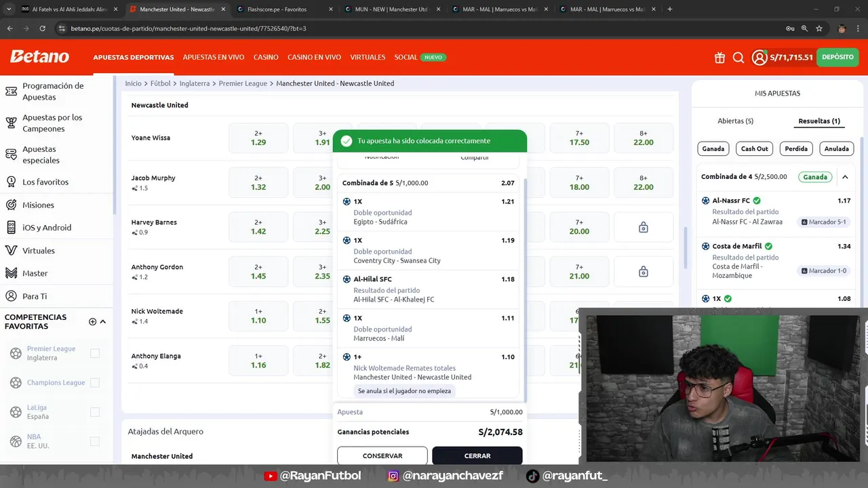Screen dimensions: 868x488
Task: Collapse the Combinada de 4 bet details
Action: pyautogui.click(x=845, y=177)
